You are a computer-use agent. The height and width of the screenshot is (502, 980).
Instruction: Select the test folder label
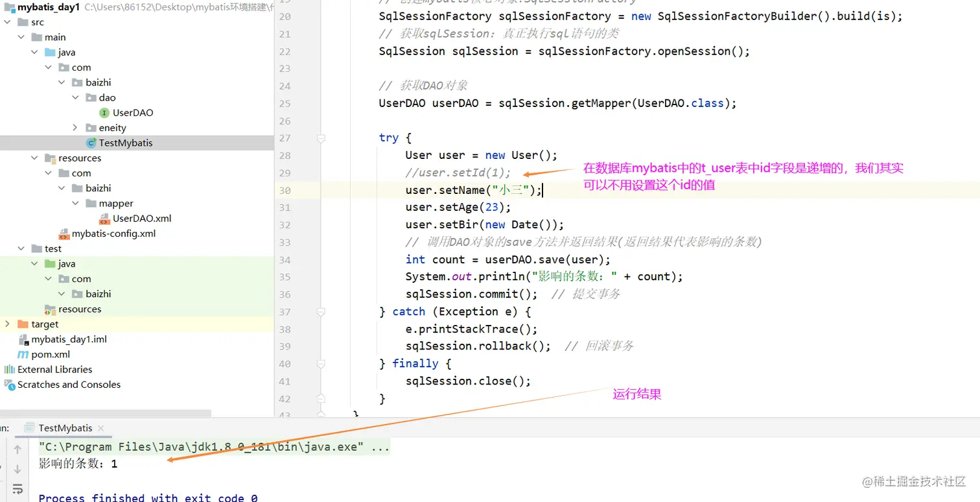(53, 249)
